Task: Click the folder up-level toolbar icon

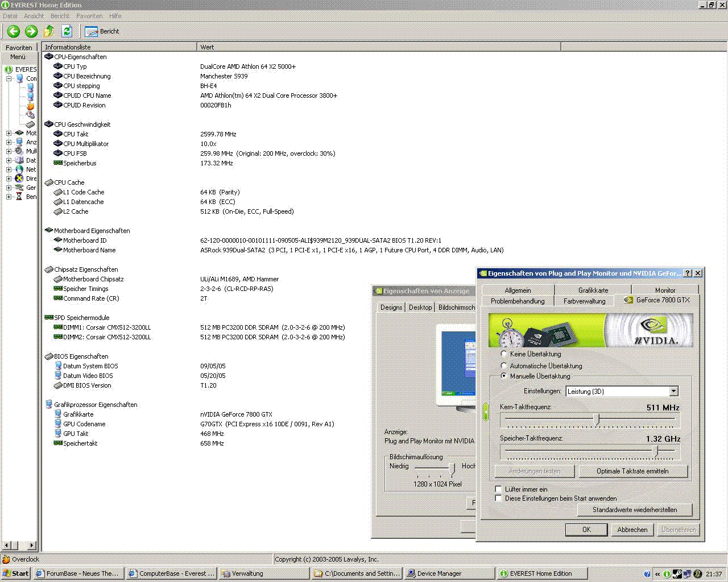Action: (x=49, y=31)
